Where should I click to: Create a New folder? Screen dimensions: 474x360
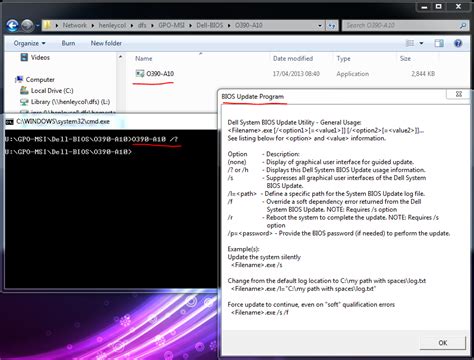pyautogui.click(x=106, y=43)
